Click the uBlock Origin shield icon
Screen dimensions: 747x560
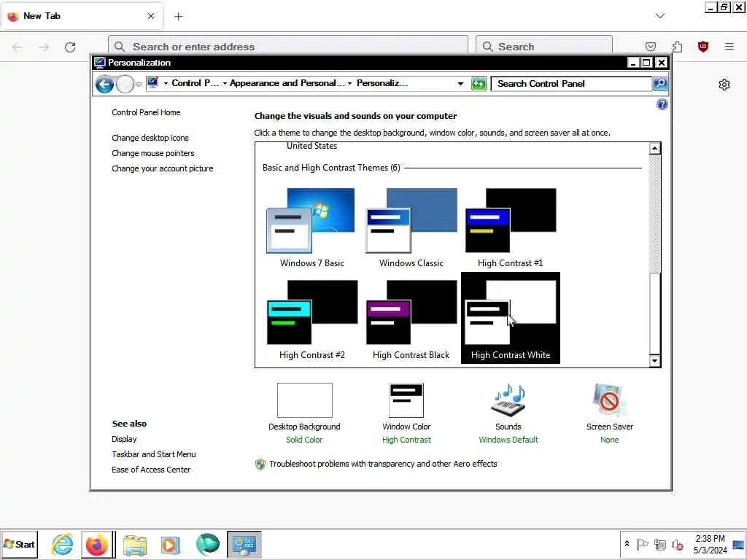[x=703, y=46]
